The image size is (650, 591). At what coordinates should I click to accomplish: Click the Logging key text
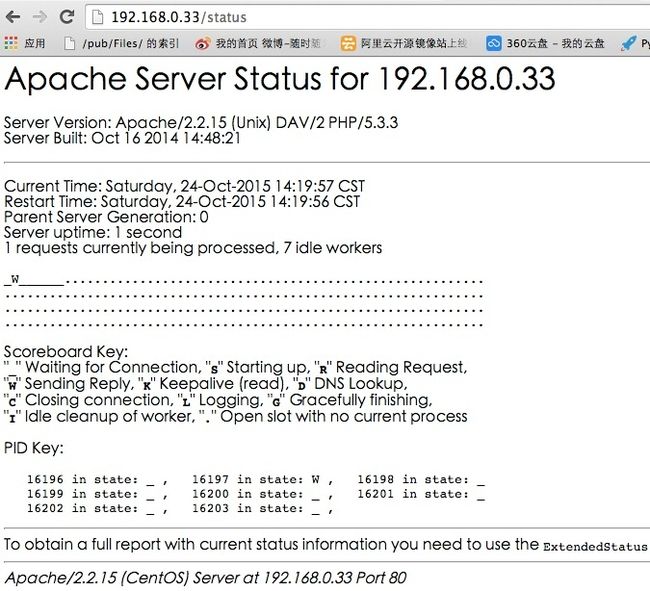coord(231,400)
